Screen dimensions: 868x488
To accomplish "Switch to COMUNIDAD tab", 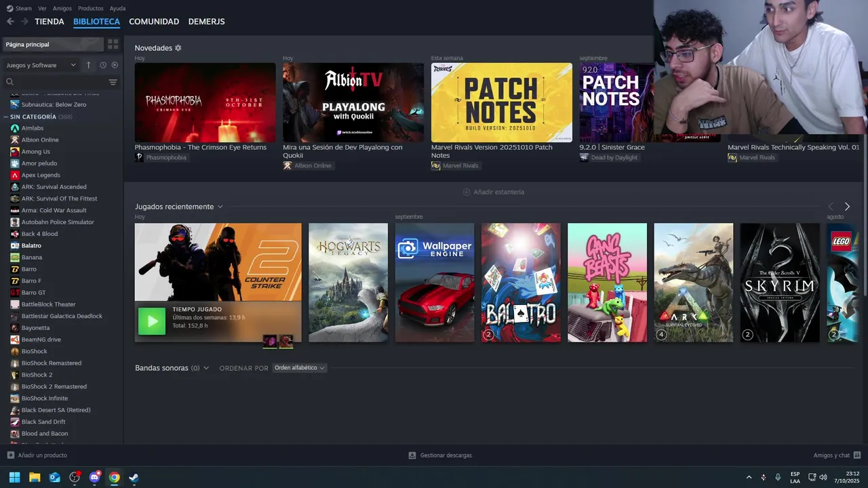I will (x=154, y=22).
